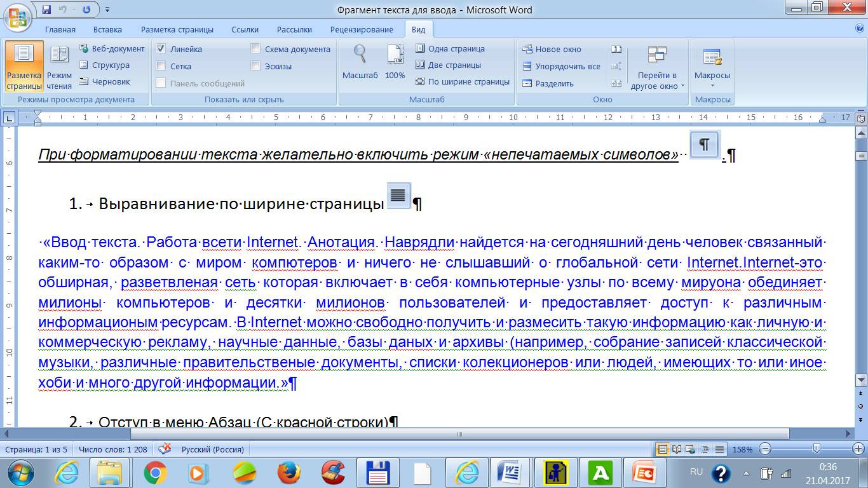Open the Масштаб zoom dialog

360,62
